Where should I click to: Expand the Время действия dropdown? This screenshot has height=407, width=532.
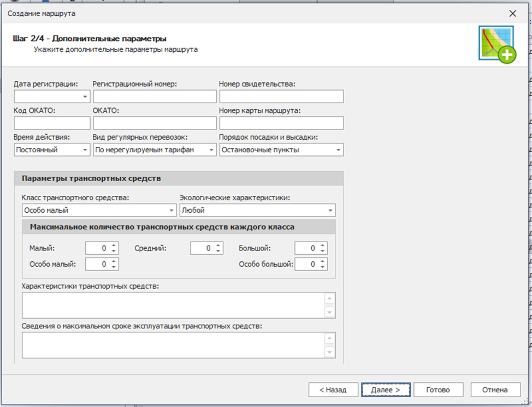tap(85, 150)
